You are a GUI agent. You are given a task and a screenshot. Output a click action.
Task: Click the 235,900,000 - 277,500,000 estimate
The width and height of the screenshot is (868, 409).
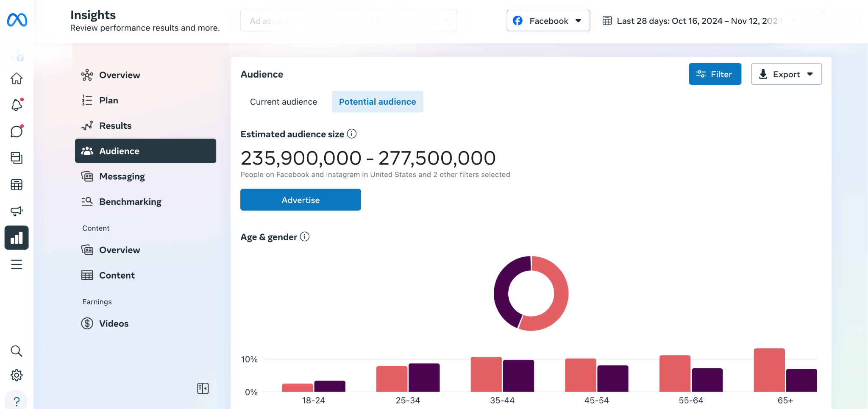tap(368, 158)
